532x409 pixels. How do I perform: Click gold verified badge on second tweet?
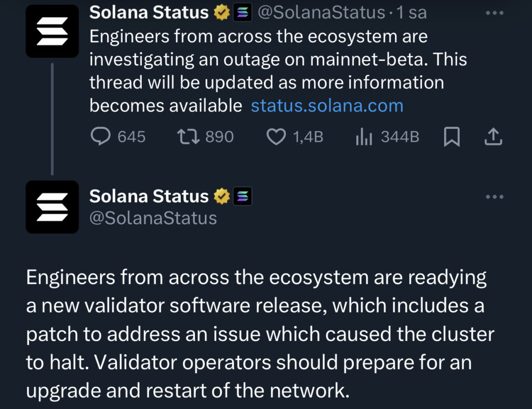coord(221,196)
